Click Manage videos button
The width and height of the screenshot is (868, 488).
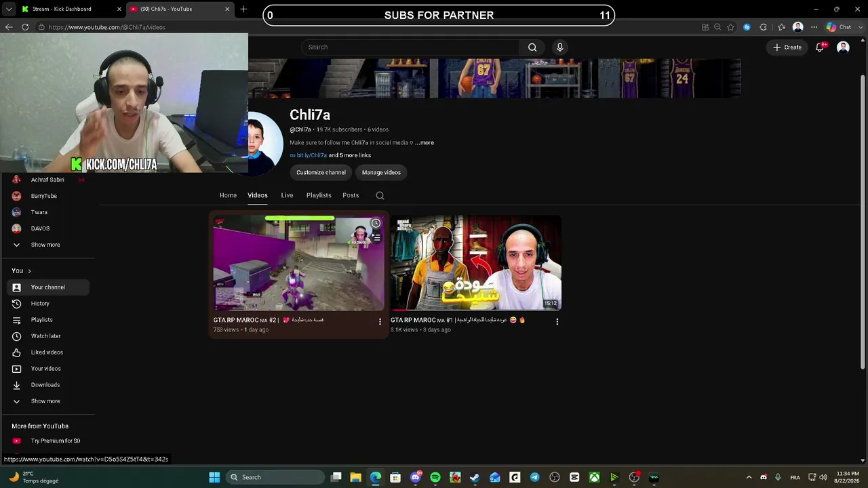[x=381, y=172]
